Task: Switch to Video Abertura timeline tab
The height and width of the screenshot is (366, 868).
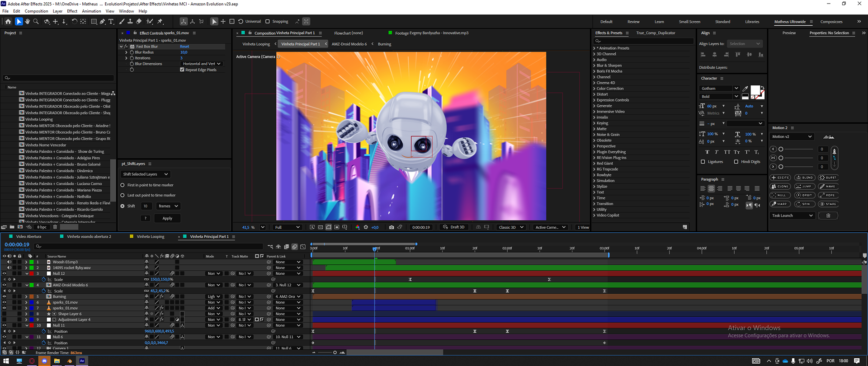Action: tap(28, 236)
